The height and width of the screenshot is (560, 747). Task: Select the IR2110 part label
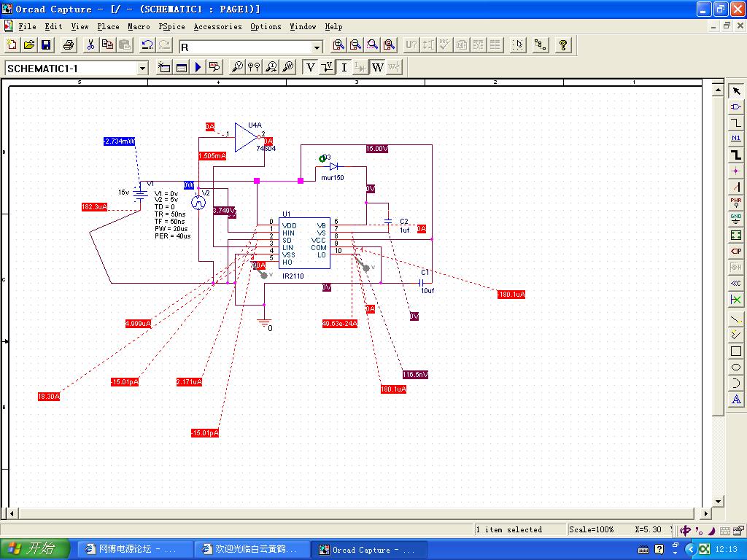tap(293, 276)
